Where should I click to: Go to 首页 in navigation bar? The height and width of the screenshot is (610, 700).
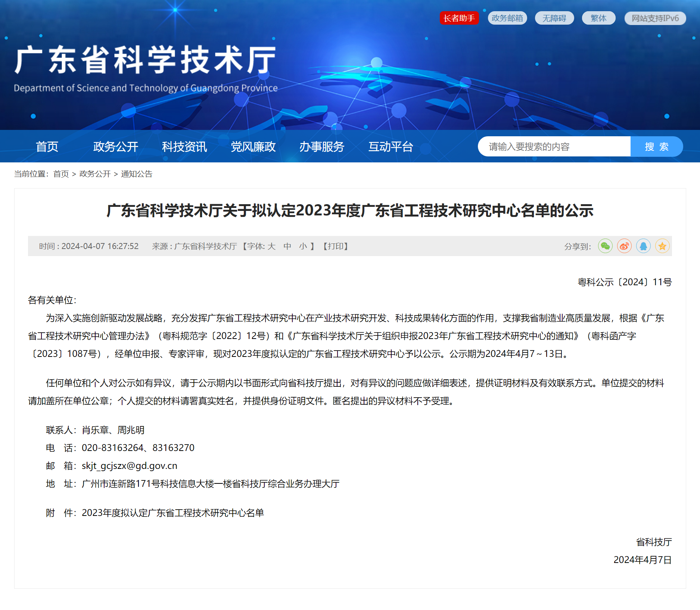(x=47, y=146)
